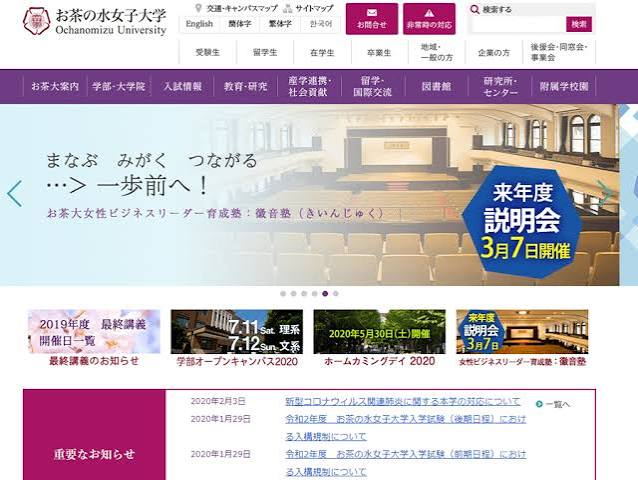
Task: Select the sixth carousel dot
Action: click(336, 294)
